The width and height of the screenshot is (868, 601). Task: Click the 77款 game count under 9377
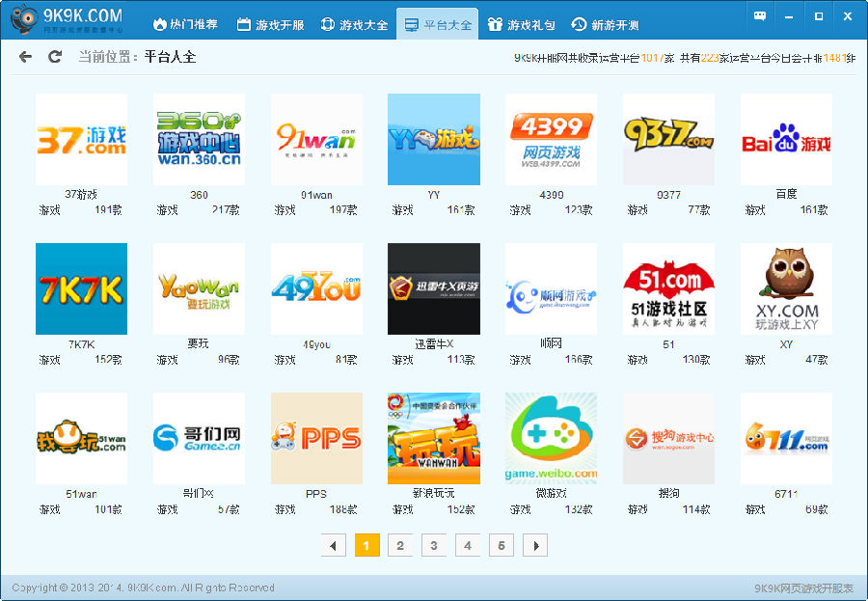pos(699,210)
